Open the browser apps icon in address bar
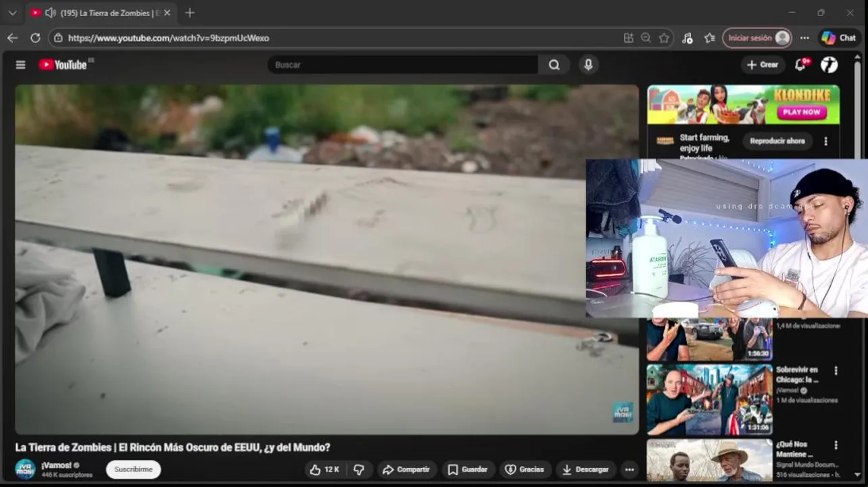The height and width of the screenshot is (487, 868). click(629, 38)
